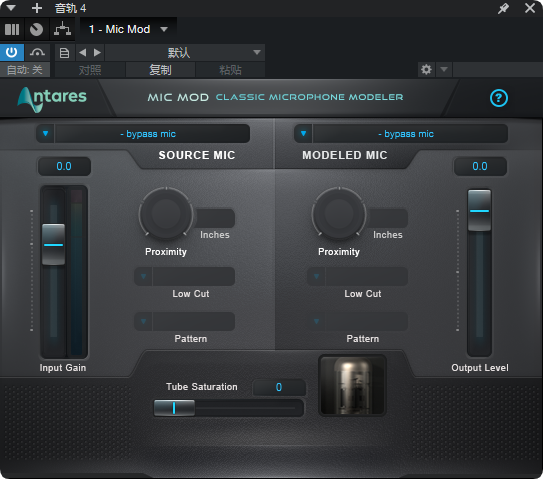
Task: Click the MIC MOD title text
Action: pyautogui.click(x=178, y=97)
